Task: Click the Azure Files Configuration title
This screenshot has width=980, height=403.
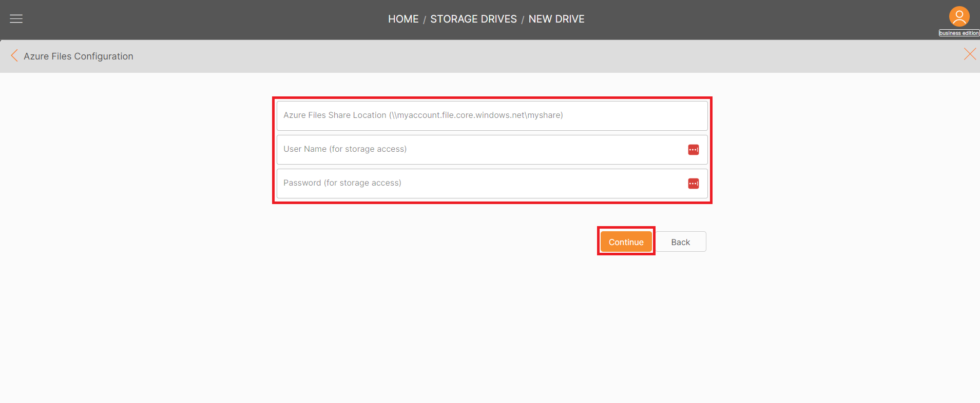Action: tap(79, 56)
